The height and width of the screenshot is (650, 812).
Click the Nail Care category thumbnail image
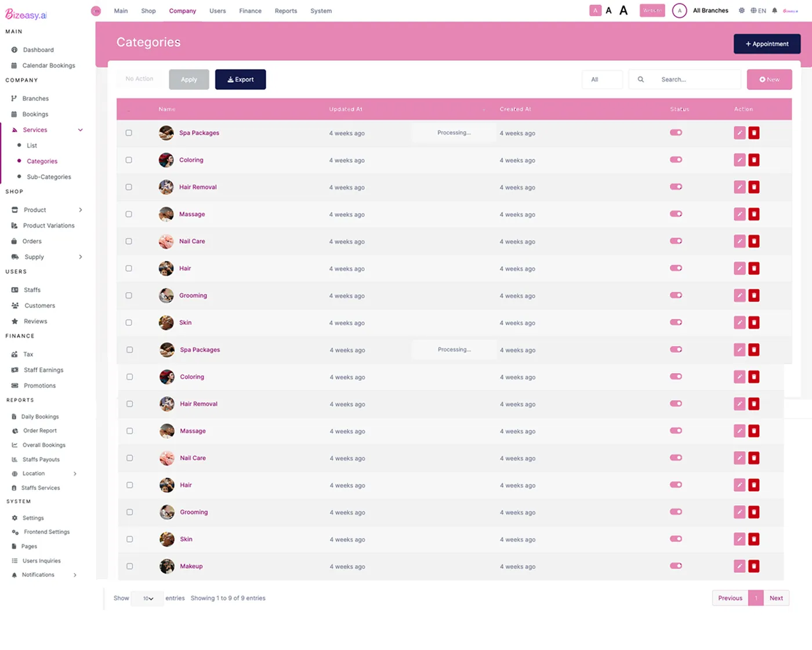tap(166, 241)
